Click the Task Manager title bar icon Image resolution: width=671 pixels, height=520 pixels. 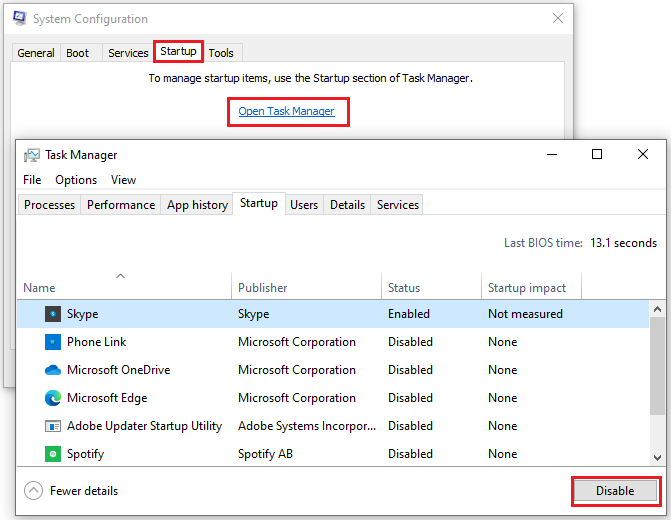[32, 155]
